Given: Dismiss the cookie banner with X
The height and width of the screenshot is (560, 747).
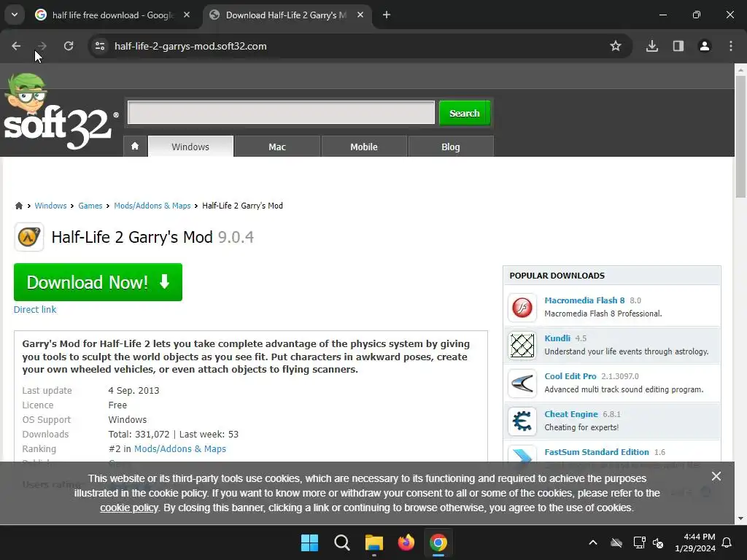Looking at the screenshot, I should point(716,476).
